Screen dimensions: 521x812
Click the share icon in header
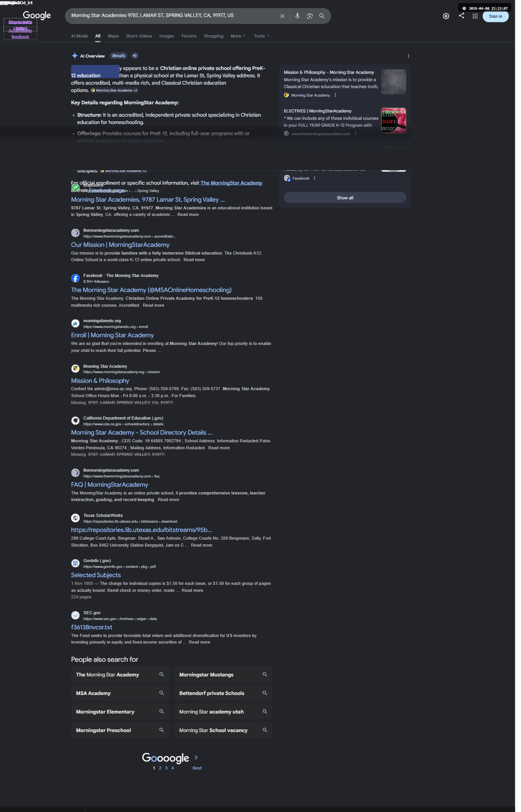click(x=461, y=15)
